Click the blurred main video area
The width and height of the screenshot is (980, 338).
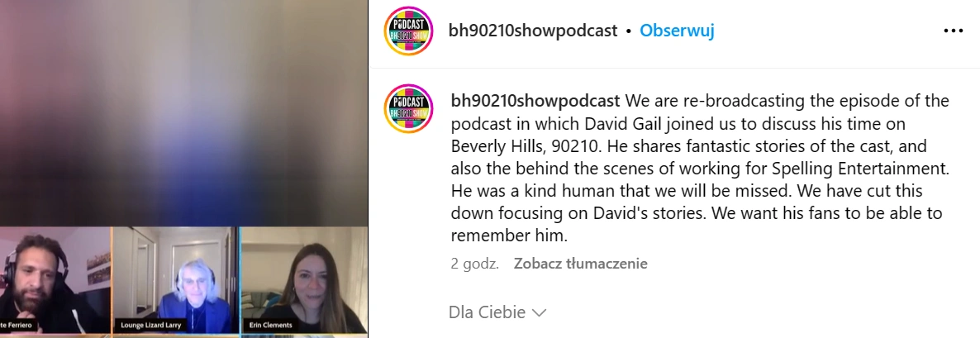click(x=183, y=113)
